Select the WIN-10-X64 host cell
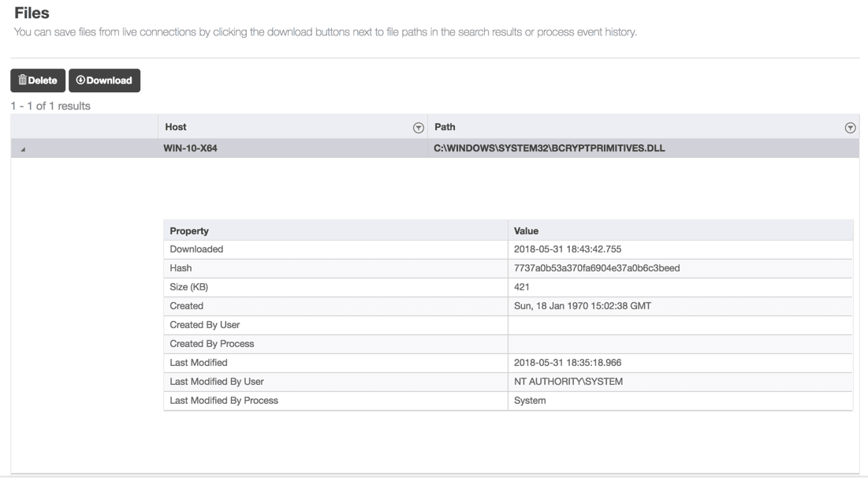This screenshot has height=478, width=868. pos(191,148)
